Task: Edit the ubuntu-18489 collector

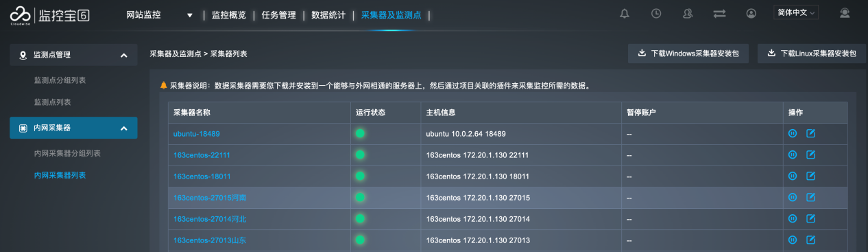Action: 810,133
